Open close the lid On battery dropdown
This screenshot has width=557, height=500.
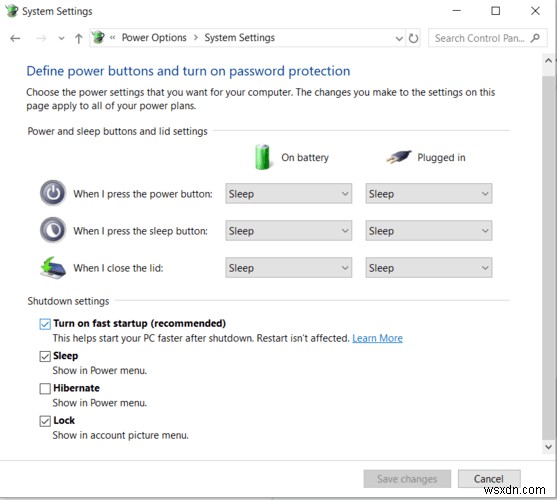[288, 268]
